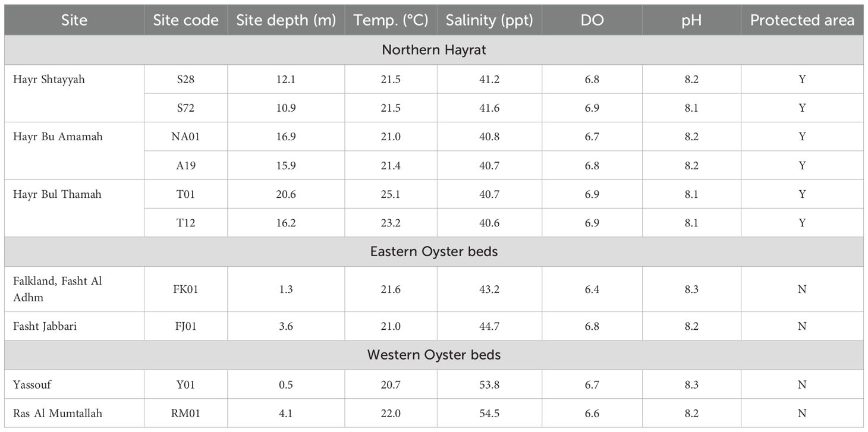Screen dimensions: 868x432
Task: Click the DO column header
Action: (x=592, y=20)
